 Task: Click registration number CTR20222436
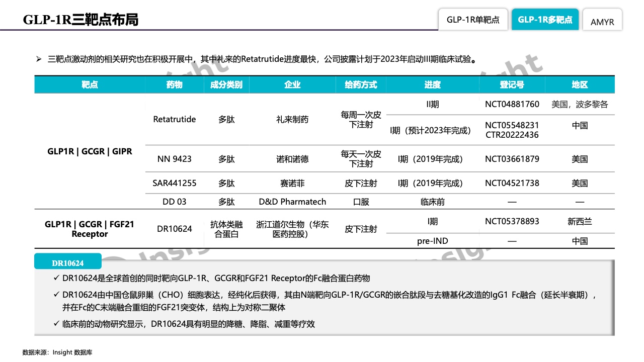tap(512, 135)
